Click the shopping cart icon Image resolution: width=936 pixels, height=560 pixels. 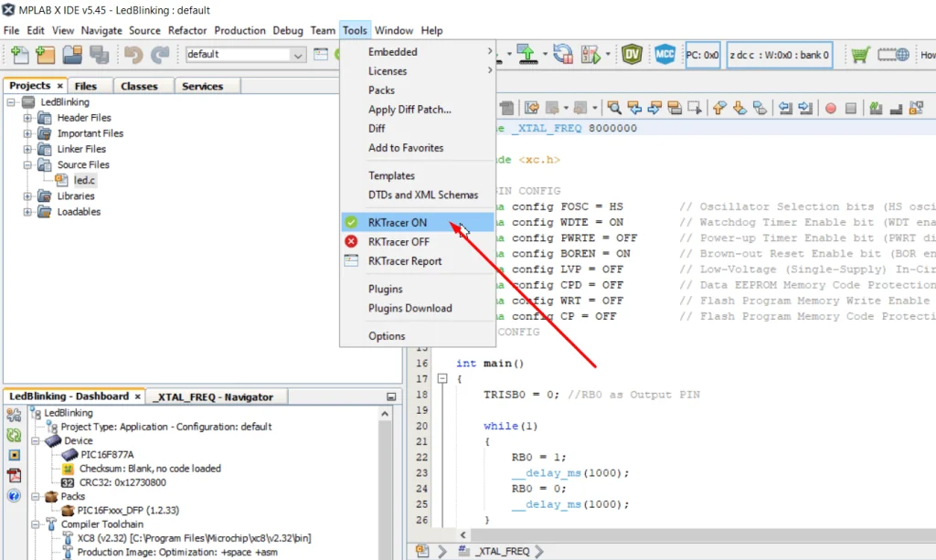pos(860,54)
